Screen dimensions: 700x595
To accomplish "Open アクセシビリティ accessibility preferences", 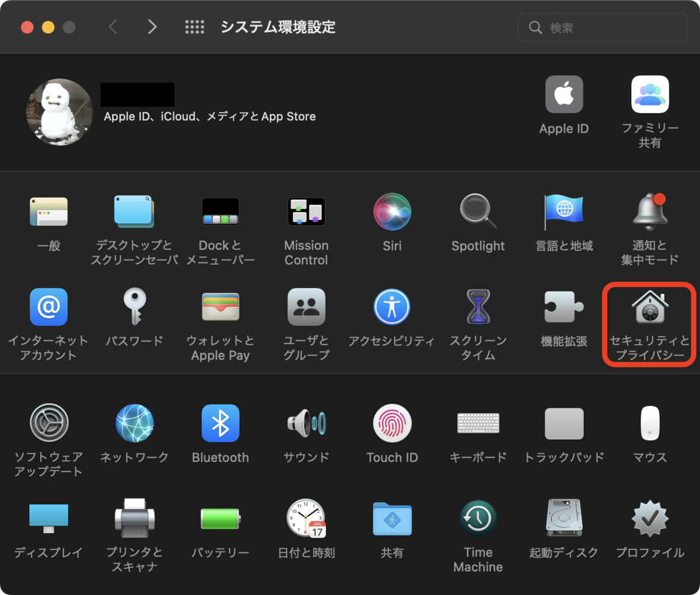I will 392,307.
